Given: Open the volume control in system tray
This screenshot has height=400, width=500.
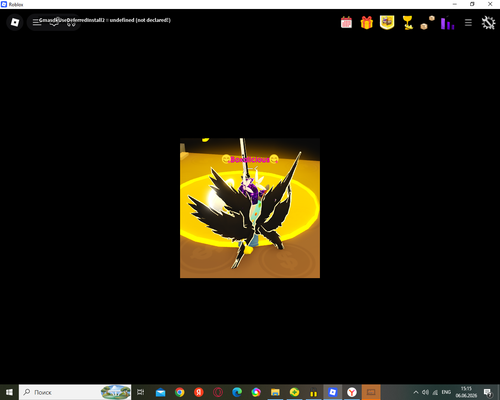Looking at the screenshot, I should point(425,392).
